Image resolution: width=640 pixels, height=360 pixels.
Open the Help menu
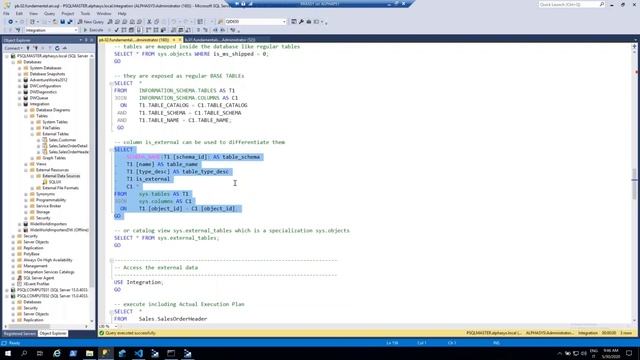pyautogui.click(x=122, y=13)
